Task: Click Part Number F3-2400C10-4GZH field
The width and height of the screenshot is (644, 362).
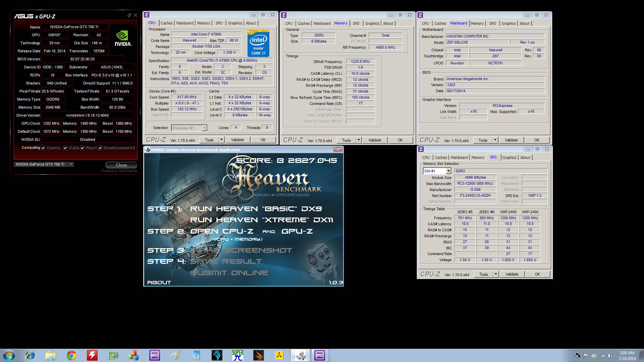Action: (475, 195)
